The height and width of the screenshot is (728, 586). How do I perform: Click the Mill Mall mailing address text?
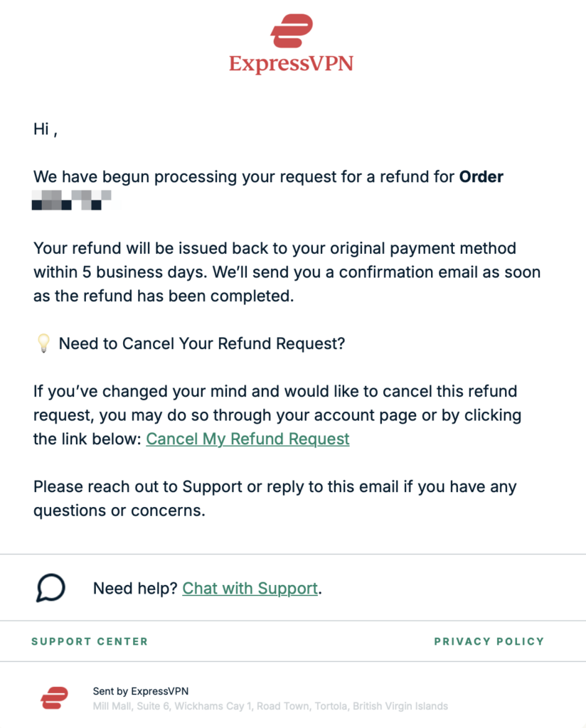[x=270, y=706]
